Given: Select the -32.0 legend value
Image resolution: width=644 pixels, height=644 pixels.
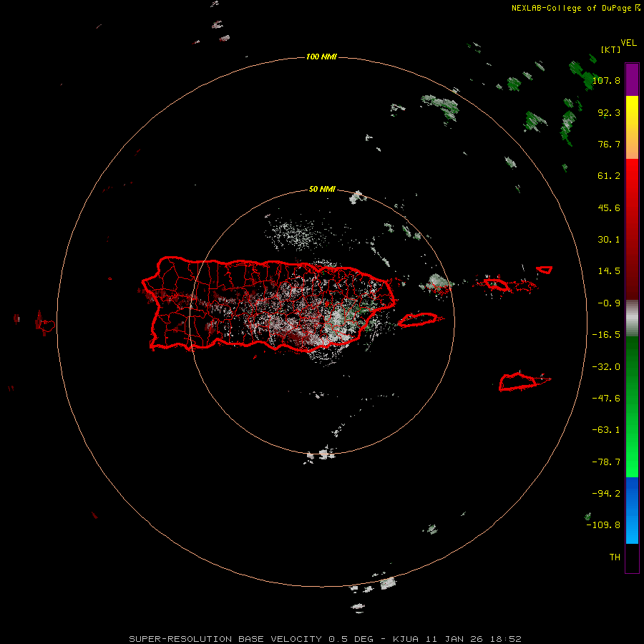Looking at the screenshot, I should pyautogui.click(x=606, y=367).
